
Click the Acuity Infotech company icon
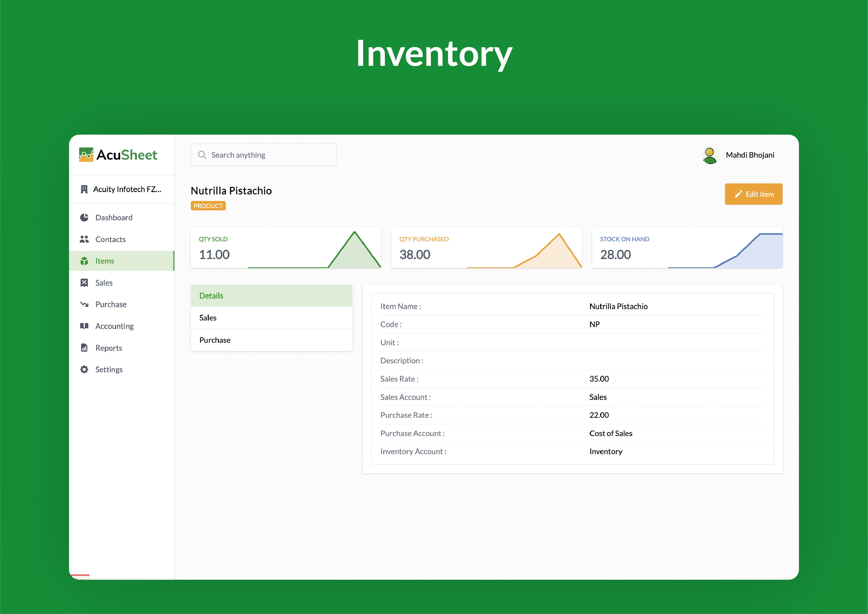[84, 189]
